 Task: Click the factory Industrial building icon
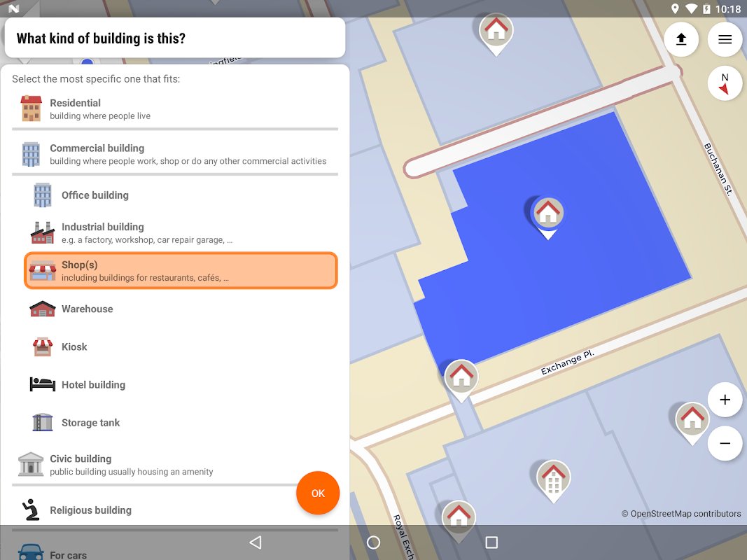43,233
